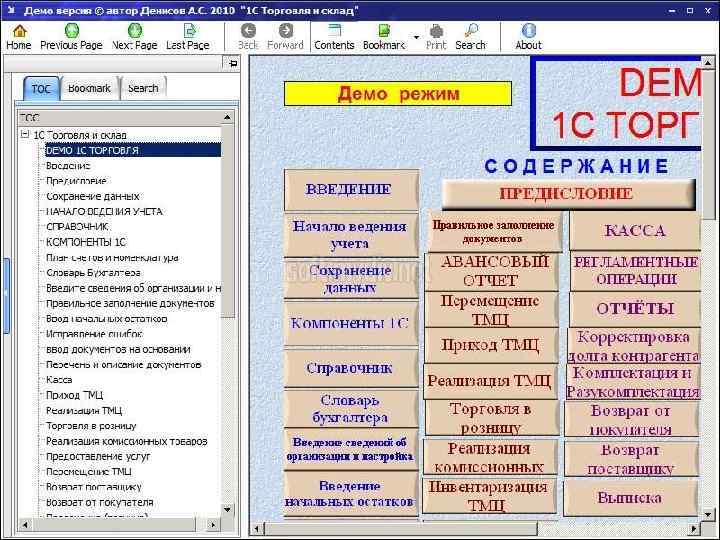720x540 pixels.
Task: Select Словарь Бухгалтера tree item
Action: tap(93, 273)
